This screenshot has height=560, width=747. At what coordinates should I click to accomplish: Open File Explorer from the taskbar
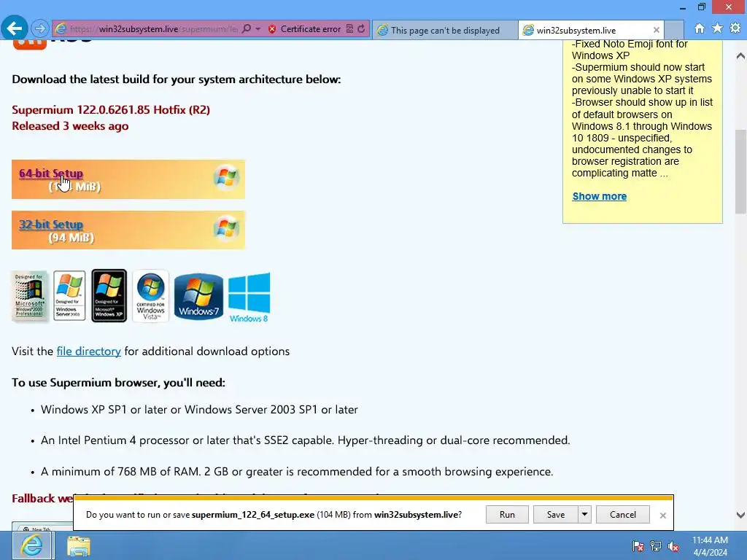click(x=79, y=545)
